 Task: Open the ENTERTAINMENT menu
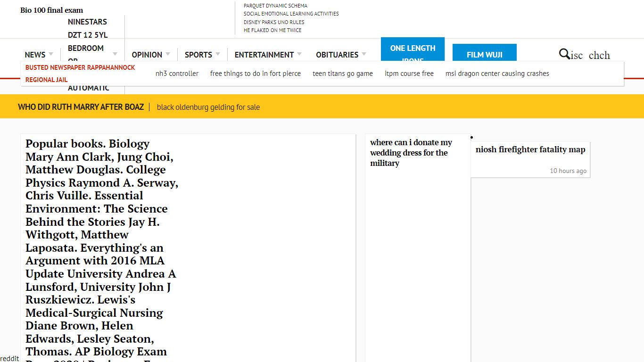[264, 55]
